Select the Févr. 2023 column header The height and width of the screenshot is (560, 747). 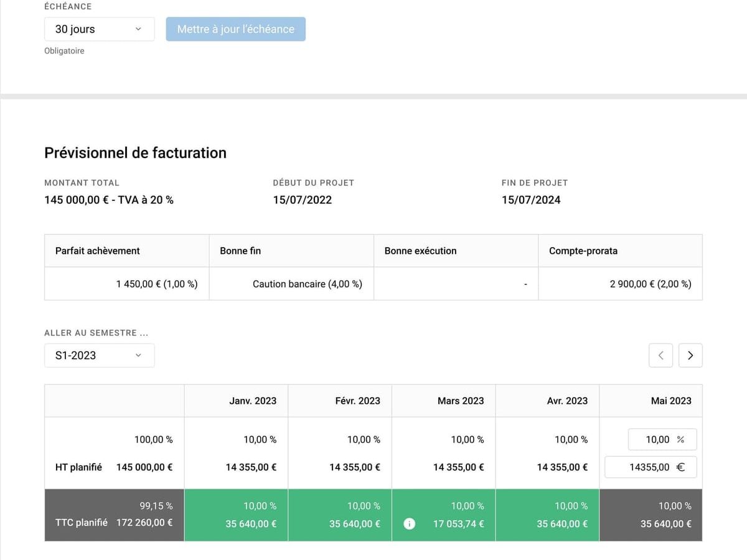[x=357, y=401]
